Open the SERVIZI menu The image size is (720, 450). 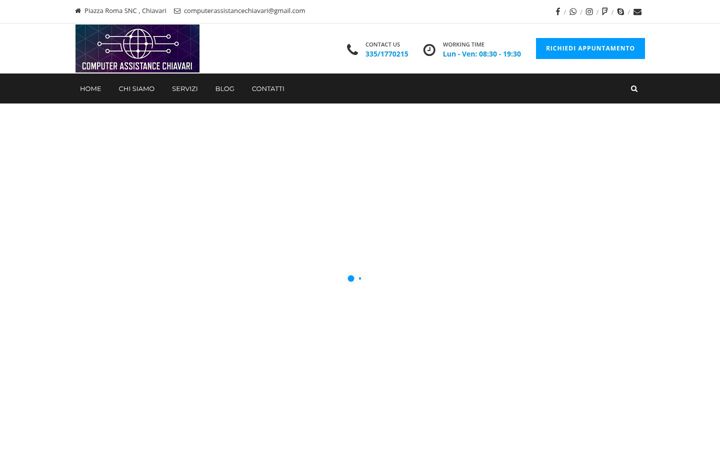[185, 89]
